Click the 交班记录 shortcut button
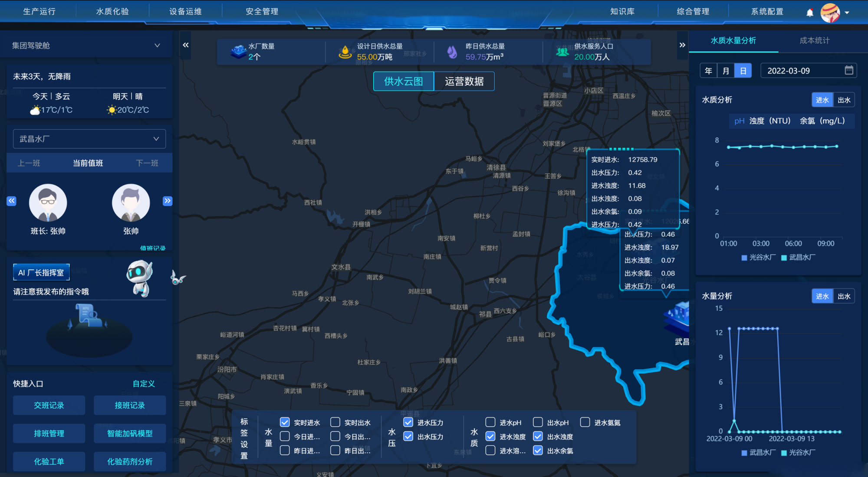 click(x=49, y=405)
